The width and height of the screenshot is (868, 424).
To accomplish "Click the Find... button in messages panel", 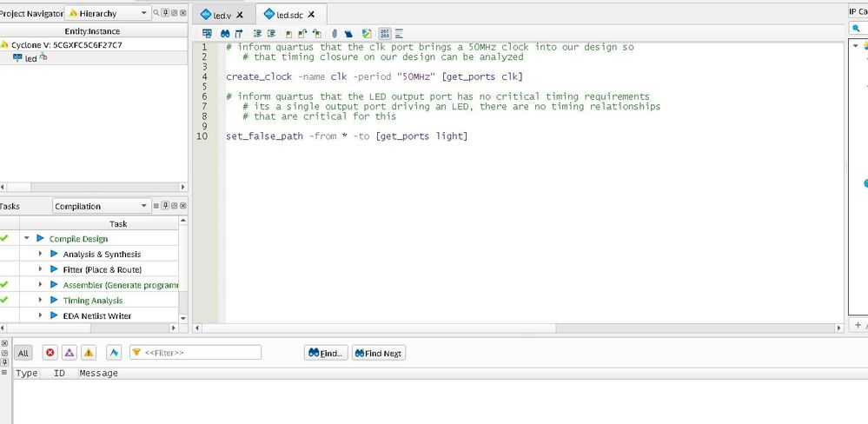I will tap(327, 353).
